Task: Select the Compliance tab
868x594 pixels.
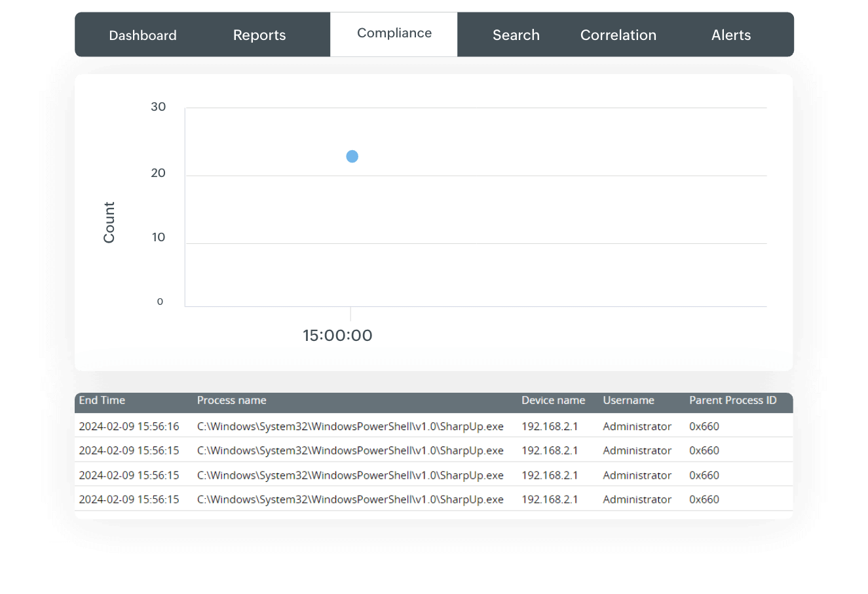Action: pyautogui.click(x=393, y=33)
